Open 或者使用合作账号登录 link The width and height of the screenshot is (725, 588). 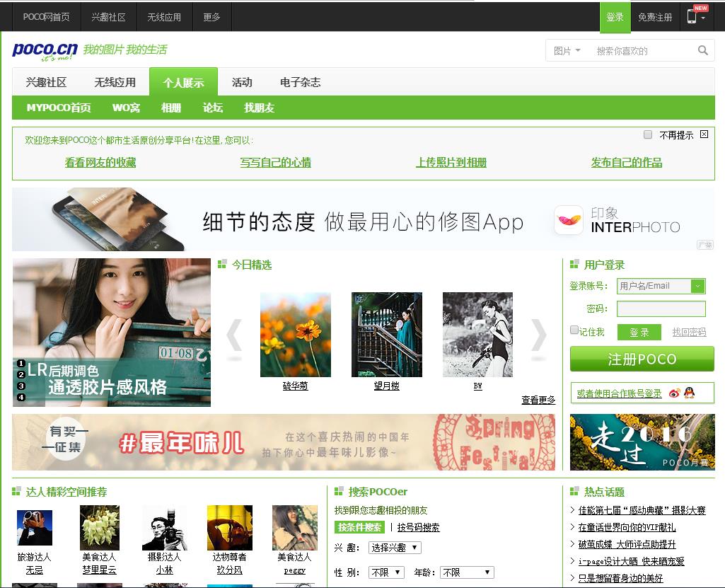tap(619, 393)
